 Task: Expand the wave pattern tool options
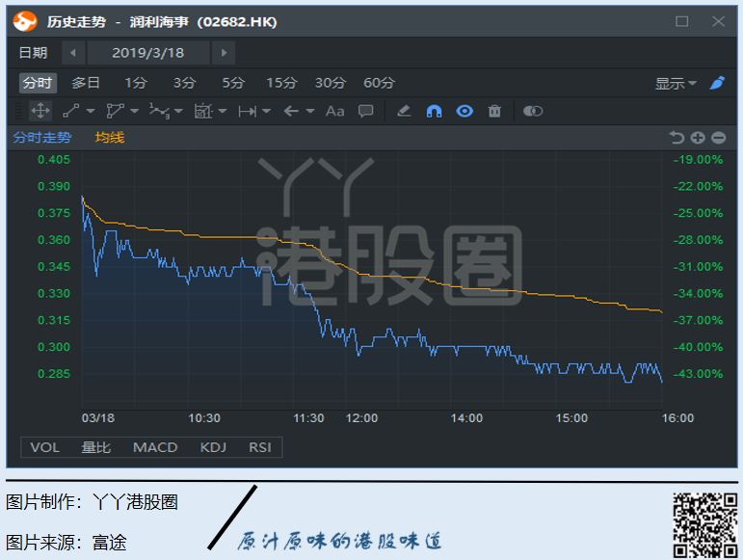click(178, 112)
